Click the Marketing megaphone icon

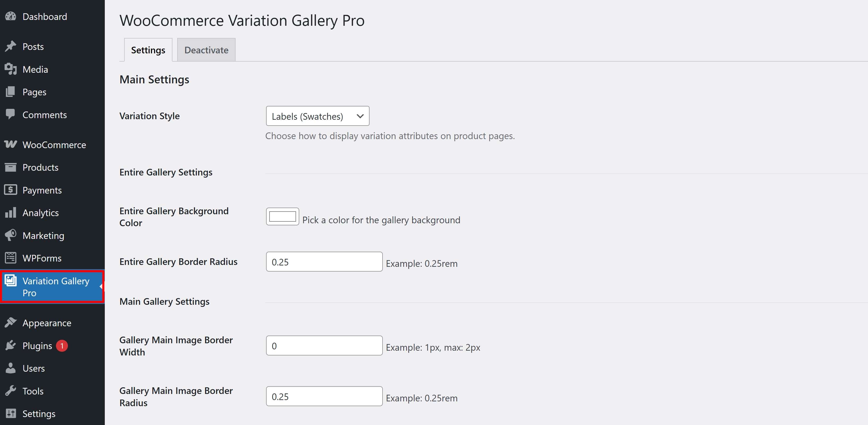[11, 235]
